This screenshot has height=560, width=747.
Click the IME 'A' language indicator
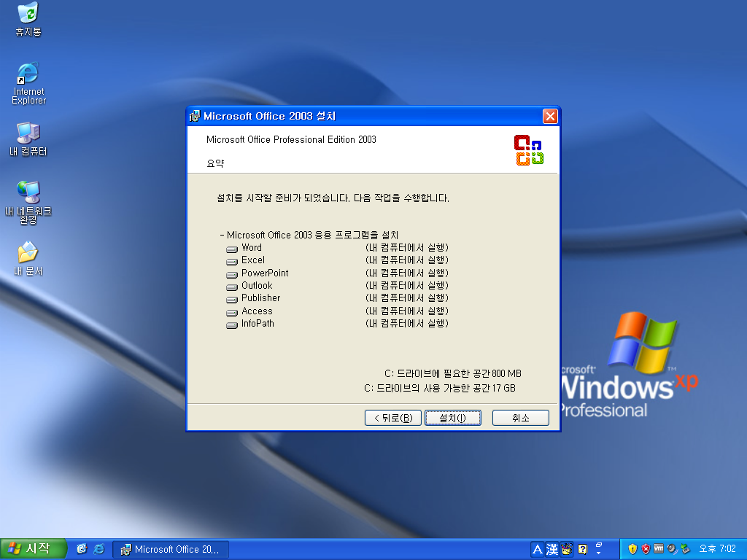538,550
